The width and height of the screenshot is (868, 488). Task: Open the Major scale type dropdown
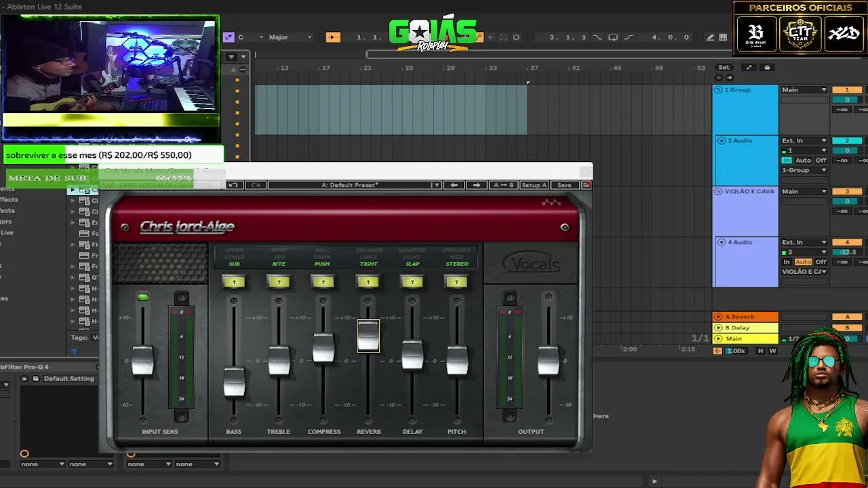tap(290, 37)
